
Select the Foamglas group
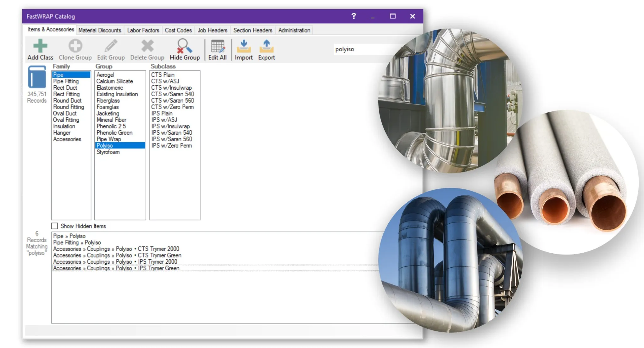click(120, 107)
